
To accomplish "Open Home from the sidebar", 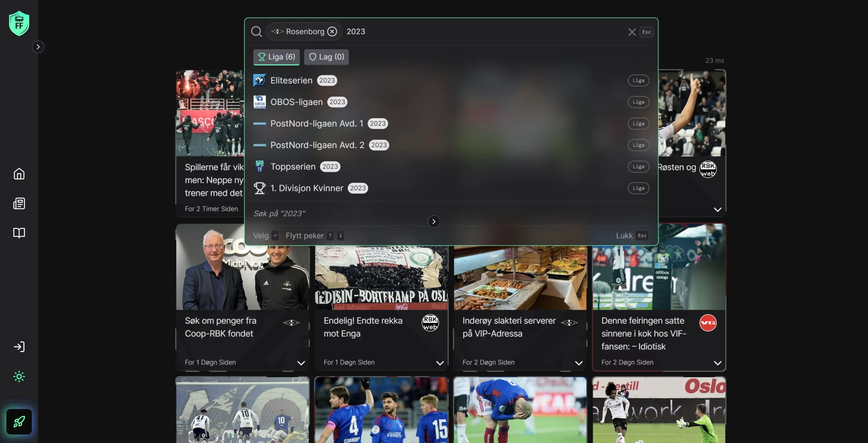I will pyautogui.click(x=19, y=174).
